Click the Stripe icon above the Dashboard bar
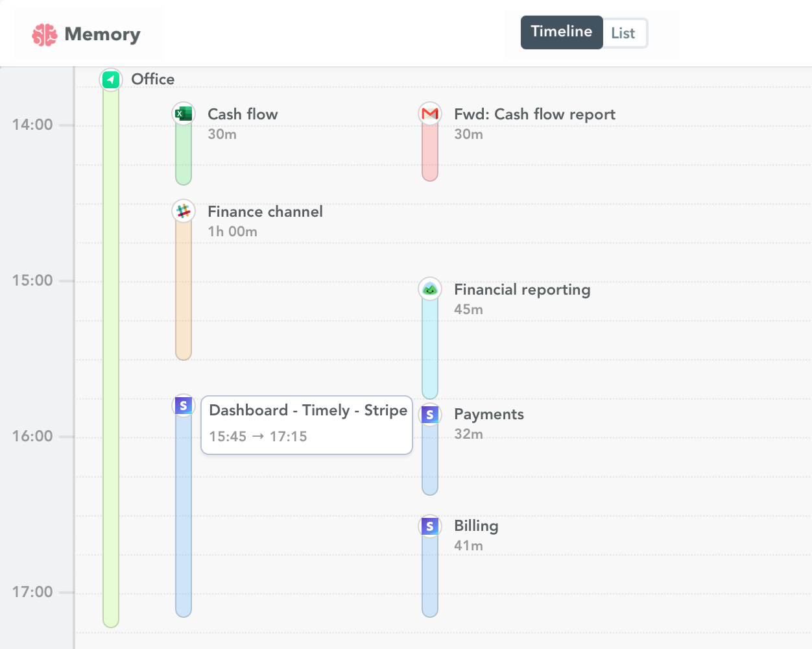The height and width of the screenshot is (649, 812). 184,404
